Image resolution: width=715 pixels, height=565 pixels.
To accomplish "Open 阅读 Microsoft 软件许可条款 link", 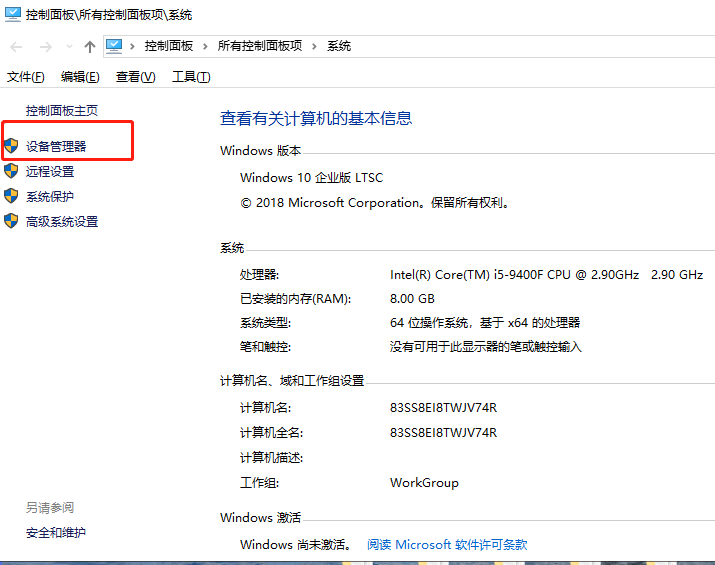I will 446,545.
